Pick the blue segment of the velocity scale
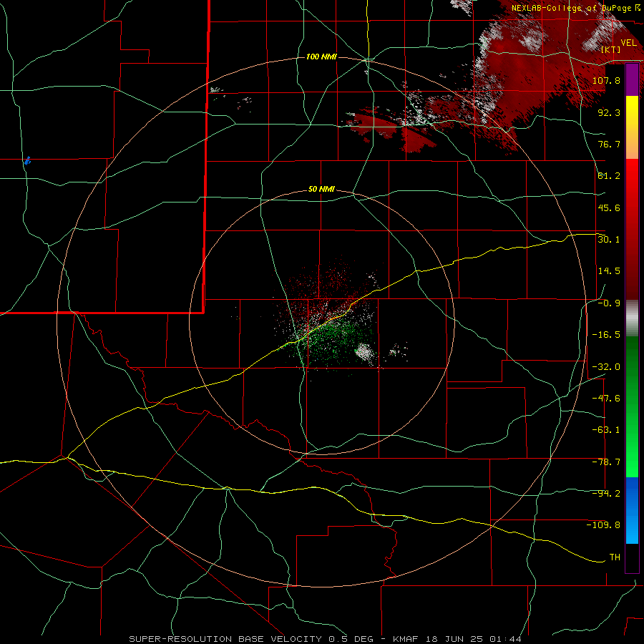Image resolution: width=644 pixels, height=644 pixels. (632, 510)
